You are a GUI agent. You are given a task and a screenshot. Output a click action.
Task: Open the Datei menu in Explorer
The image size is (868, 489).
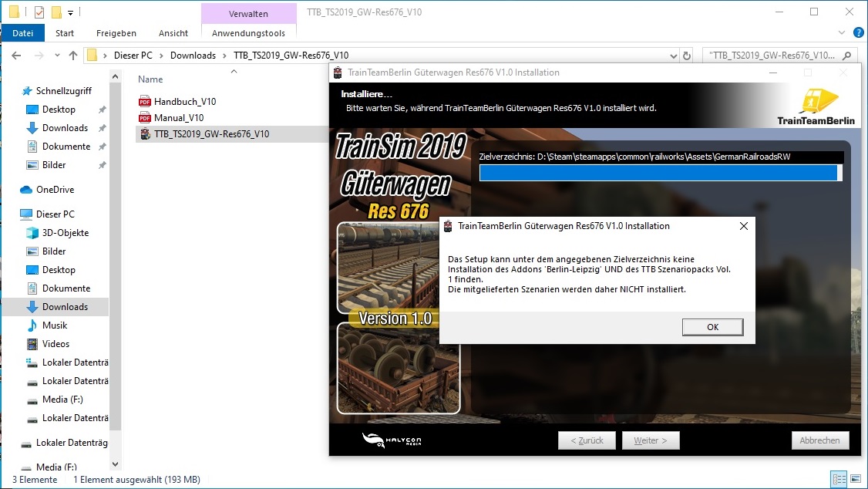tap(22, 33)
